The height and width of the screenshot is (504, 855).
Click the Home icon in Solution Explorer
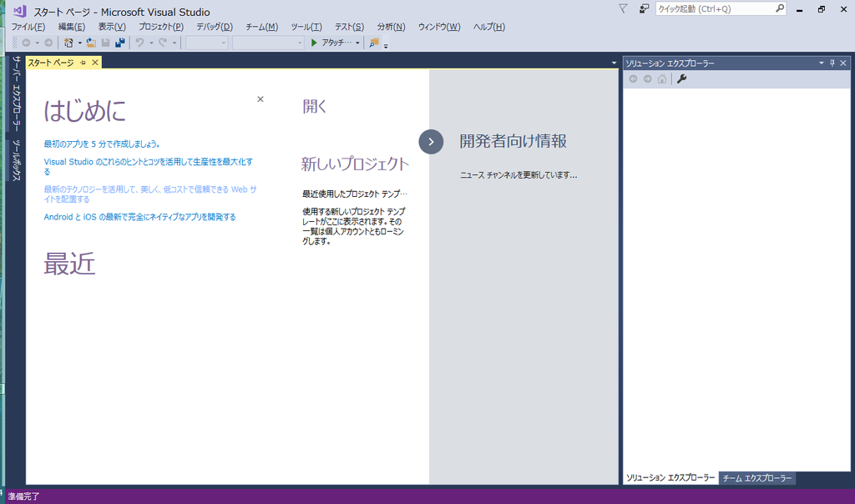(x=662, y=78)
